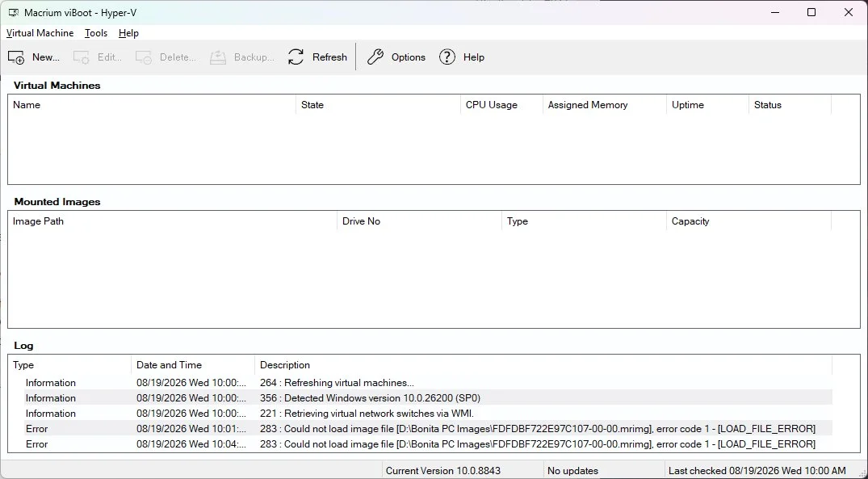
Task: Click the disabled Delete toolbar icon
Action: [144, 57]
